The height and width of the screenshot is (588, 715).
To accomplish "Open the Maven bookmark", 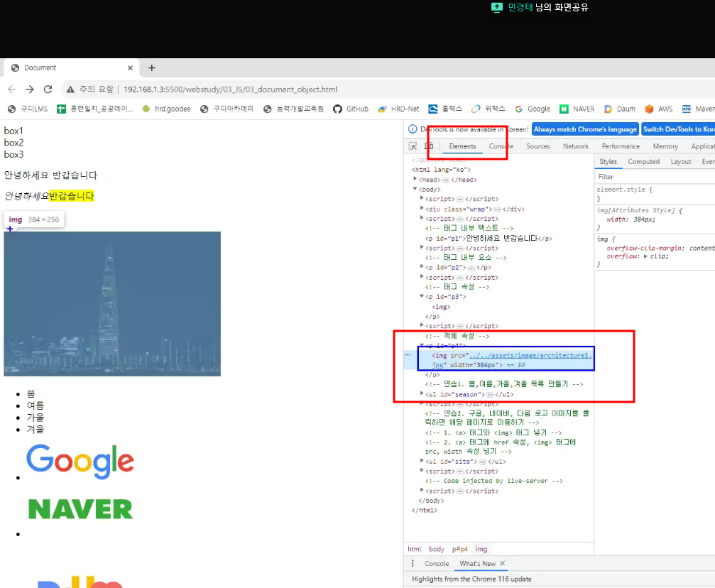I will 698,109.
